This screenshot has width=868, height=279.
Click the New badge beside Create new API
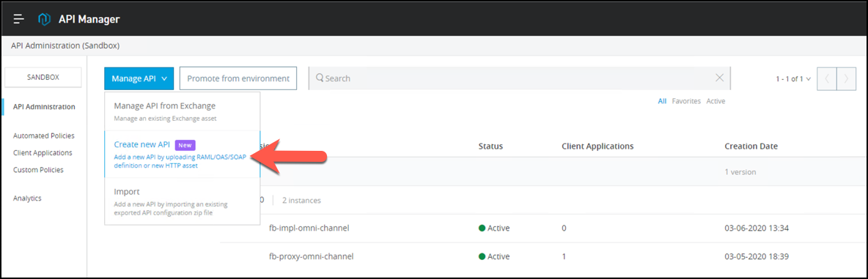pos(185,145)
